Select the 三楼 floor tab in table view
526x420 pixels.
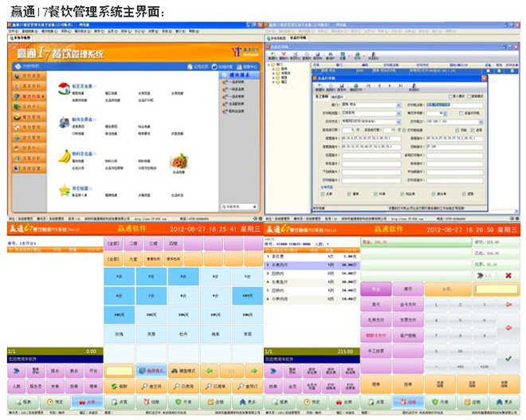[x=153, y=244]
